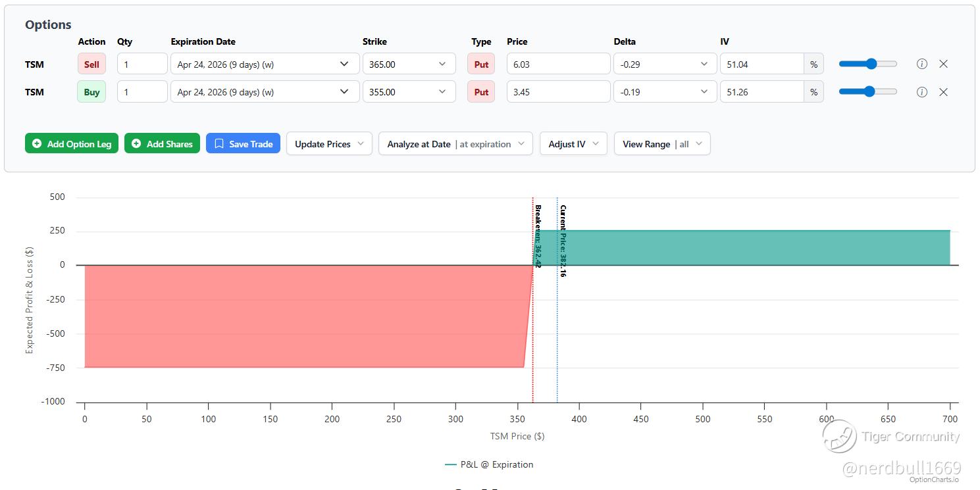The image size is (980, 490).
Task: Open the View Range dropdown
Action: (x=661, y=144)
